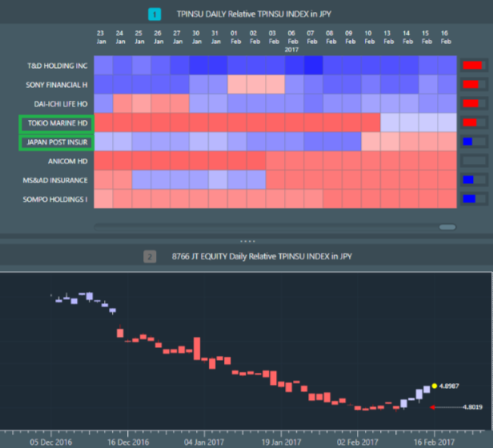This screenshot has height=448, width=493.
Task: Select the SOMPO HOLDINGS I row label
Action: click(55, 200)
